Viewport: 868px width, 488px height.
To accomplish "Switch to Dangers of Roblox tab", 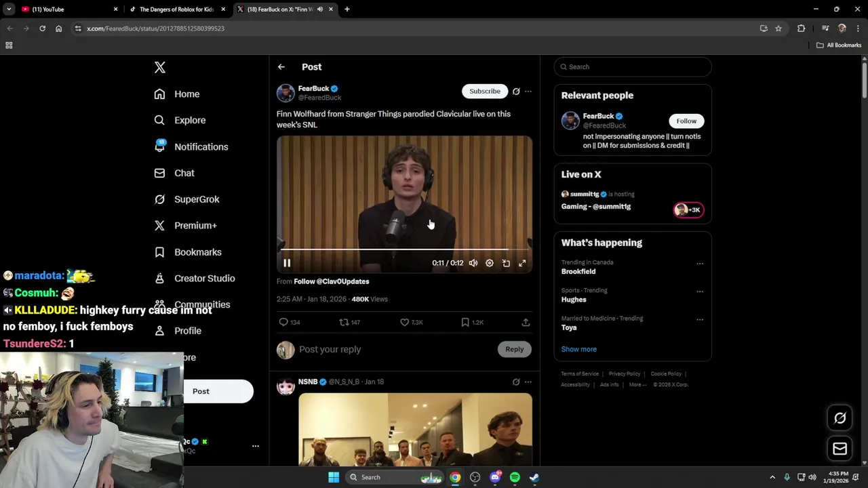I will pyautogui.click(x=176, y=9).
